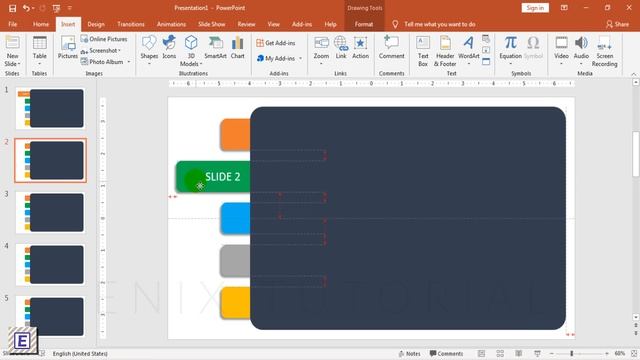Switch to Normal view
640x360 pixels.
tap(482, 353)
